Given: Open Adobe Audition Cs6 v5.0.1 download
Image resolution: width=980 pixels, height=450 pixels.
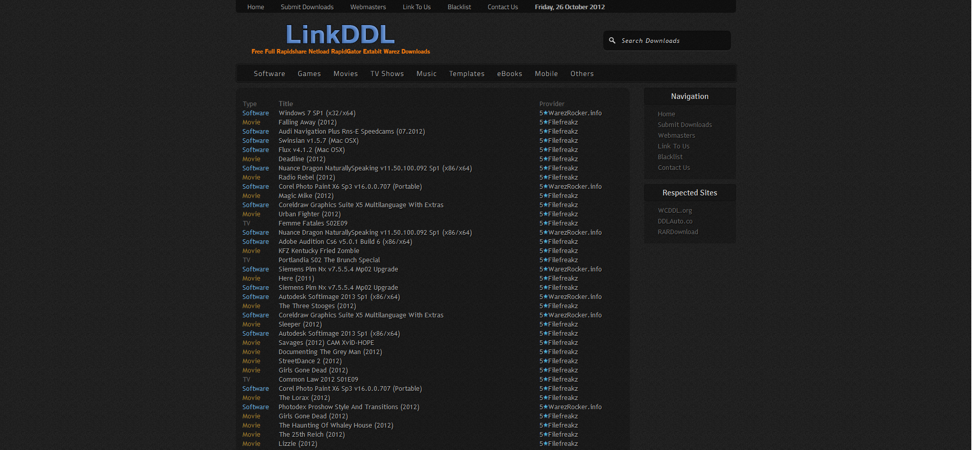Looking at the screenshot, I should 345,242.
